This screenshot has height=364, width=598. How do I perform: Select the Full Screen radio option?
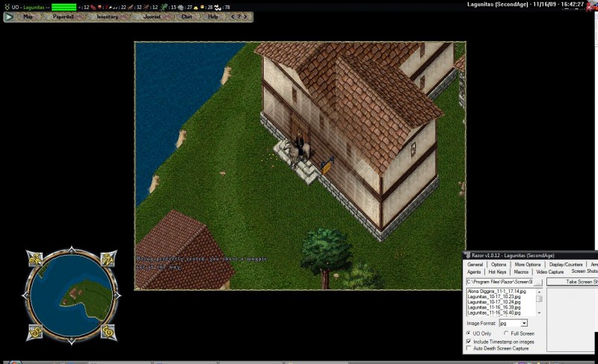[507, 333]
